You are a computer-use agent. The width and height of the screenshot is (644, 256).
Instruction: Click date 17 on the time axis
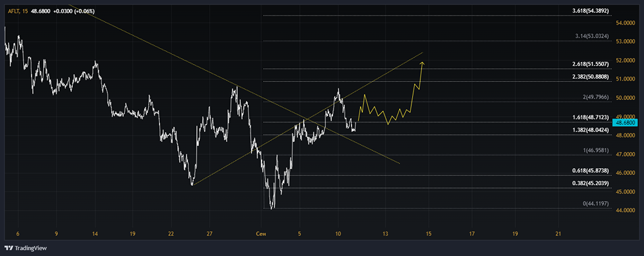(x=472, y=234)
